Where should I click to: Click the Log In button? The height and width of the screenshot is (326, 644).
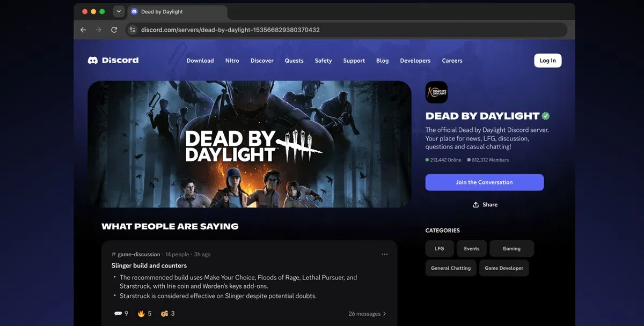548,61
